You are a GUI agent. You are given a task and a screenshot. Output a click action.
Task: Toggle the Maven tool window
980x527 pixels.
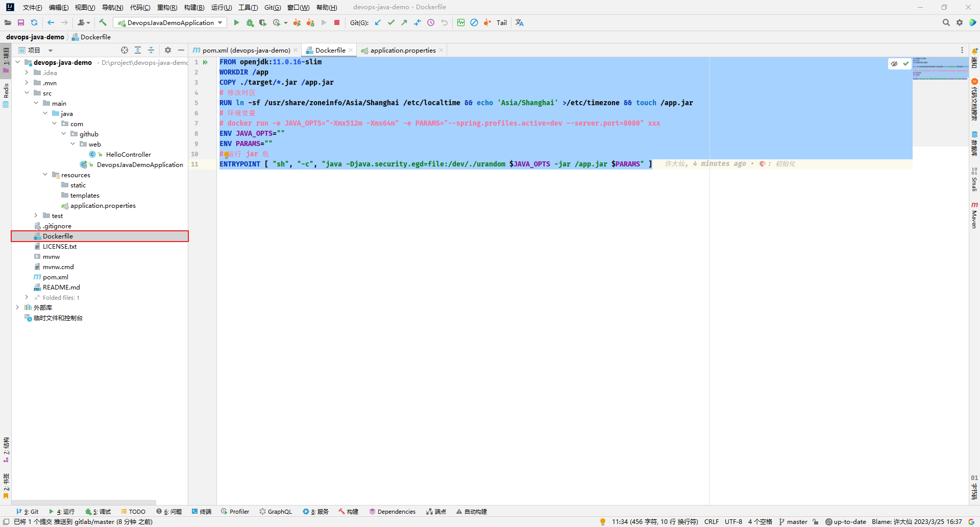[x=974, y=215]
